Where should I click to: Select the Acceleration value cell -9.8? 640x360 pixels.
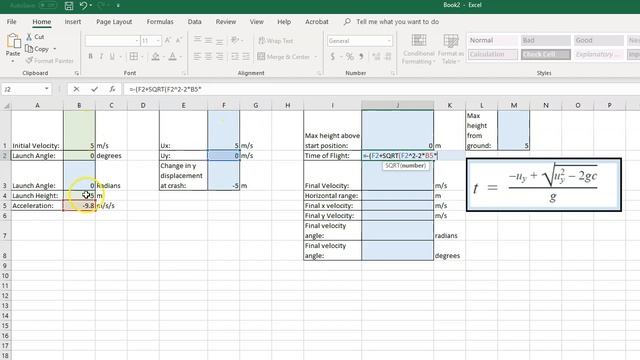click(x=79, y=206)
